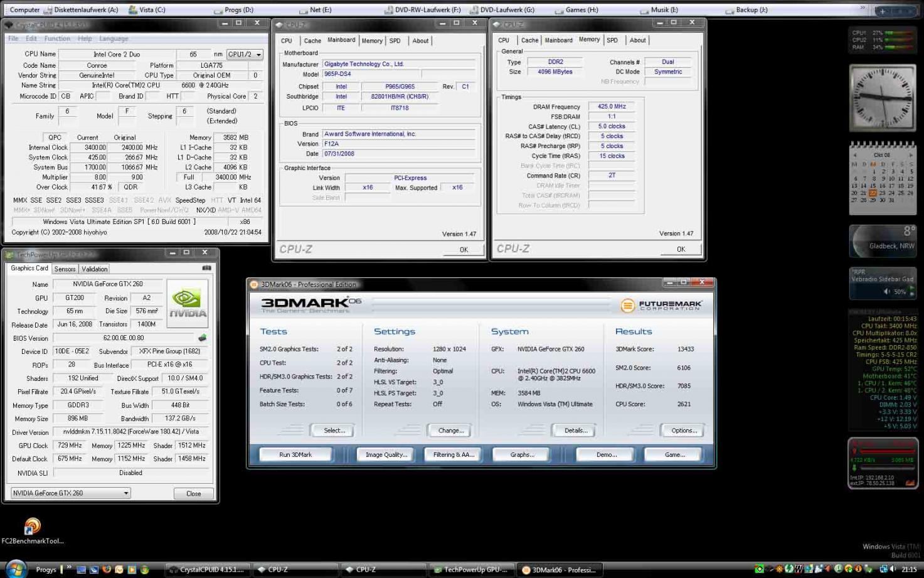The height and width of the screenshot is (578, 924).
Task: Go to next month in calendar gadget
Action: pos(911,155)
